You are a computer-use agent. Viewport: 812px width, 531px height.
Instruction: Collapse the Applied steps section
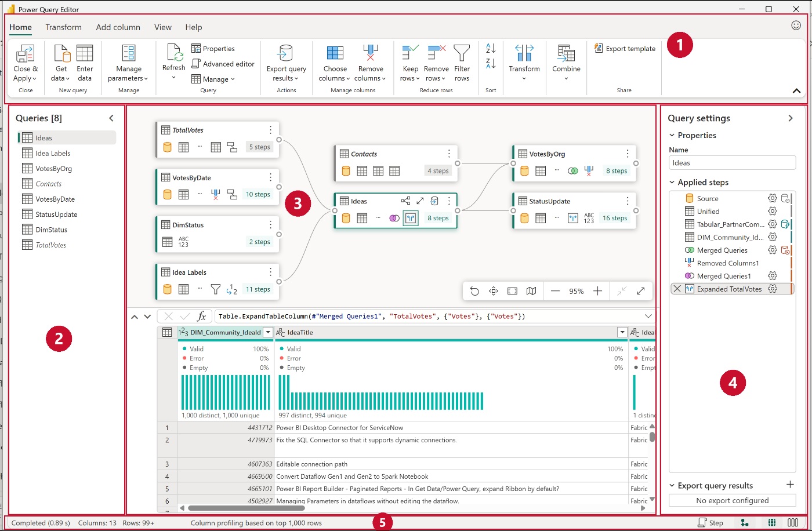(x=672, y=183)
